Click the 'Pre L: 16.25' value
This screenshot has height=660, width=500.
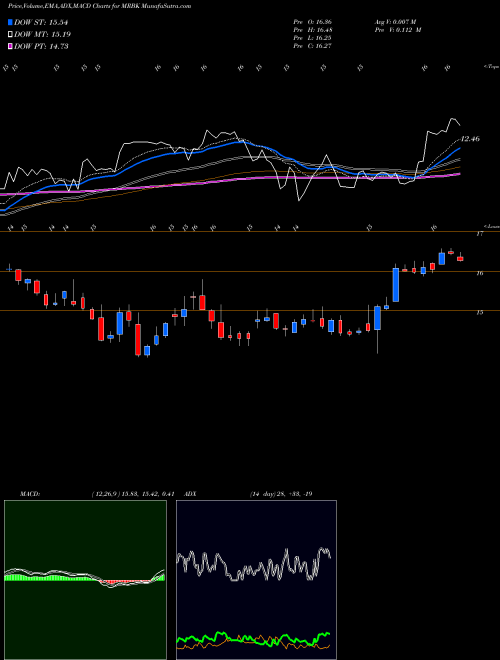pyautogui.click(x=313, y=38)
